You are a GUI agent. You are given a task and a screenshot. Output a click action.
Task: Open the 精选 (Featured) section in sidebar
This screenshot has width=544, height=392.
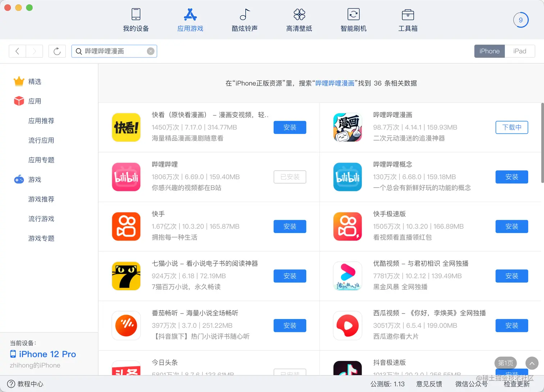(34, 81)
